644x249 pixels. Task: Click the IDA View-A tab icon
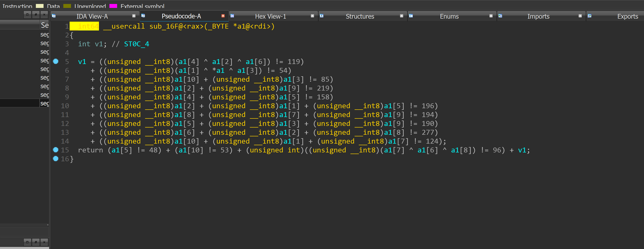(54, 16)
